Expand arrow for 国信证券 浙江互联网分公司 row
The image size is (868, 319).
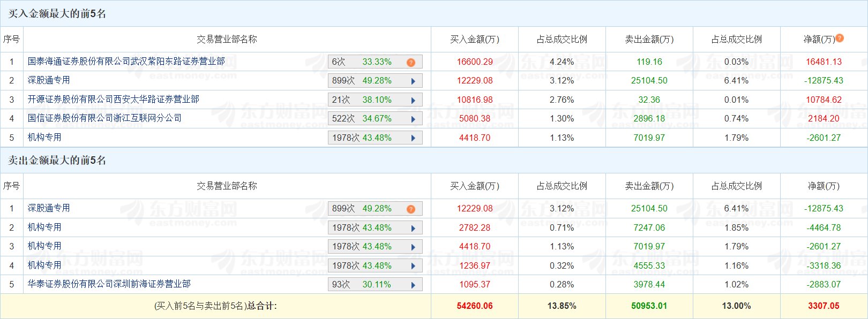[413, 119]
